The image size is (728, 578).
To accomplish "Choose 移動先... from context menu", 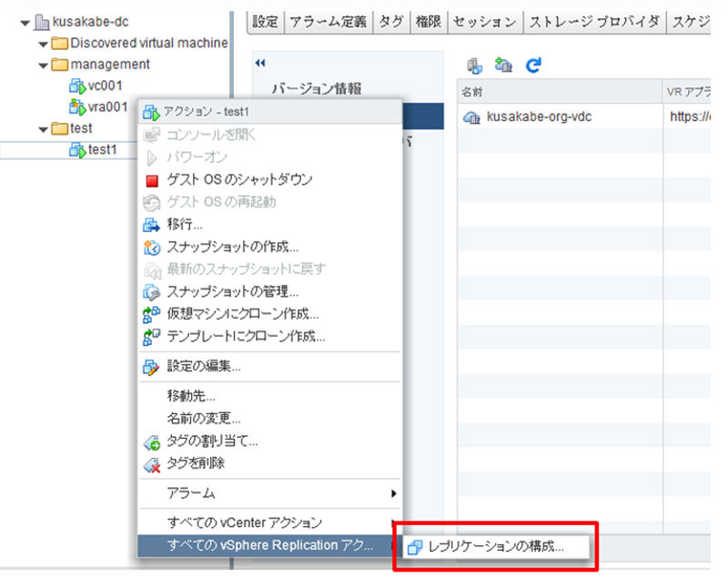I will click(x=269, y=396).
